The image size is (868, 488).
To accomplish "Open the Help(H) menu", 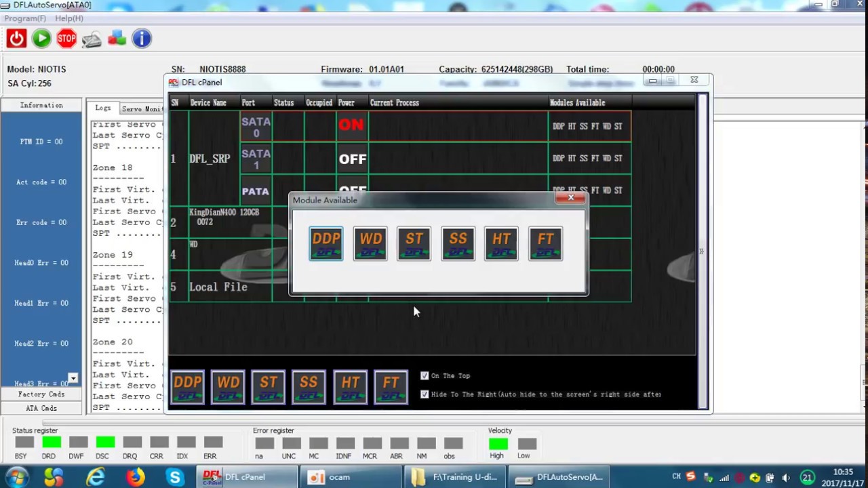I will (69, 18).
